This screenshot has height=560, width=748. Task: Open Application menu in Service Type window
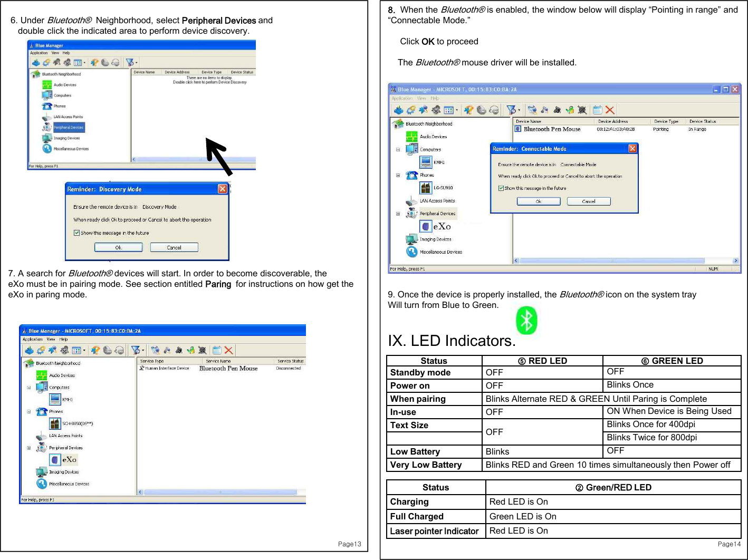[33, 339]
